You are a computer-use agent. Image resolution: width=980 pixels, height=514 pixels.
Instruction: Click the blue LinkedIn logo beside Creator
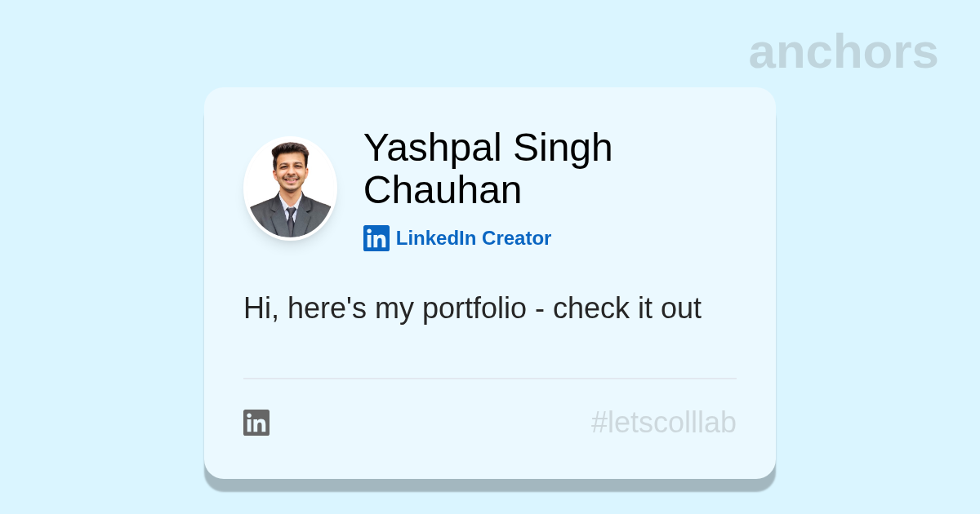pyautogui.click(x=376, y=238)
